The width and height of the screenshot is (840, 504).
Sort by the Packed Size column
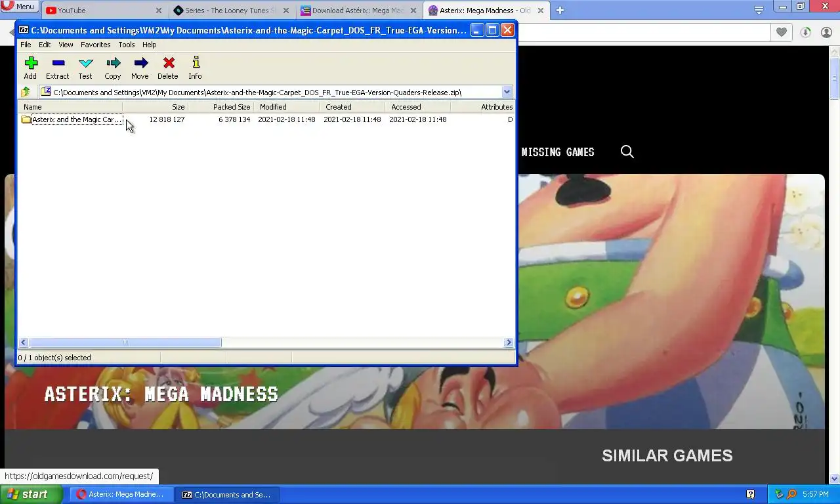221,106
